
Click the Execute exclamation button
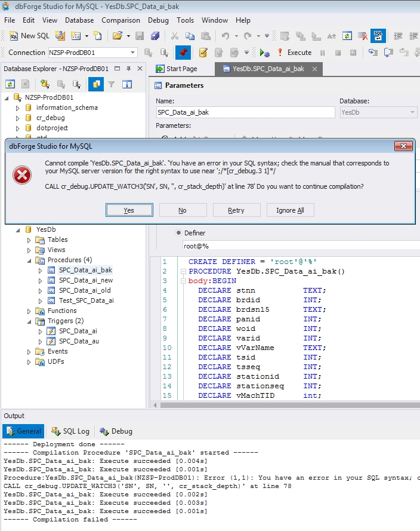294,53
